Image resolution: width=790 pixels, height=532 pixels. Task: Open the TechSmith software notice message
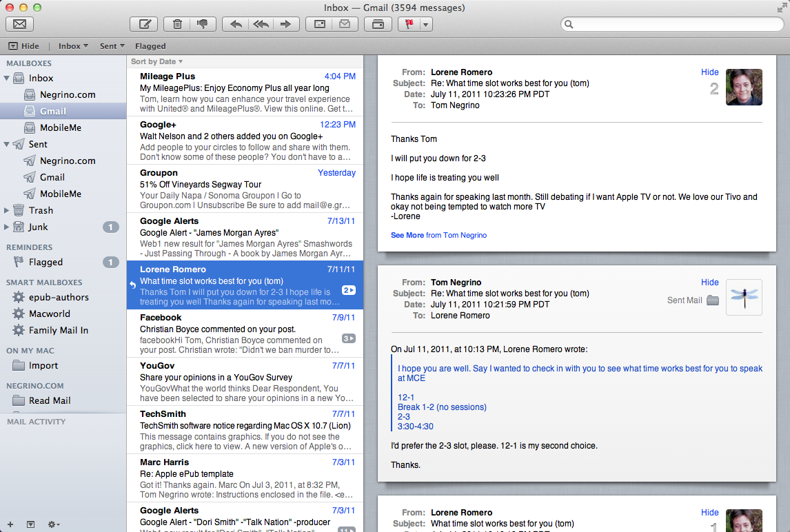coord(245,430)
